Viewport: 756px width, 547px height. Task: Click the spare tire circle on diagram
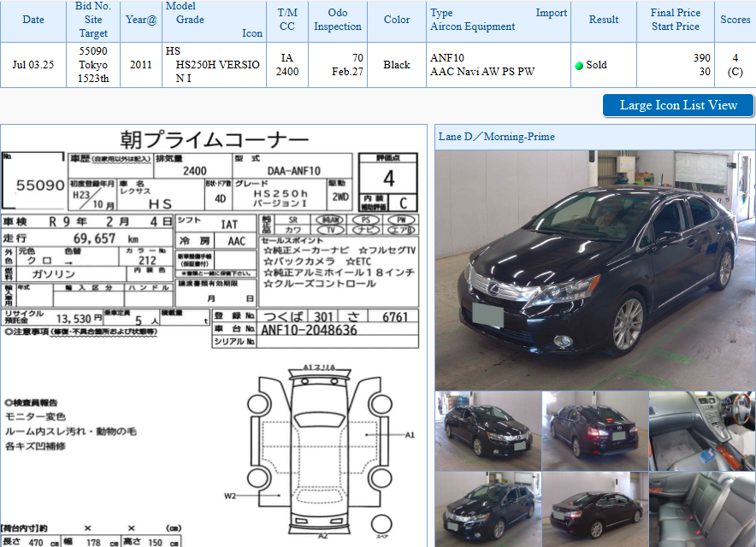tap(381, 524)
